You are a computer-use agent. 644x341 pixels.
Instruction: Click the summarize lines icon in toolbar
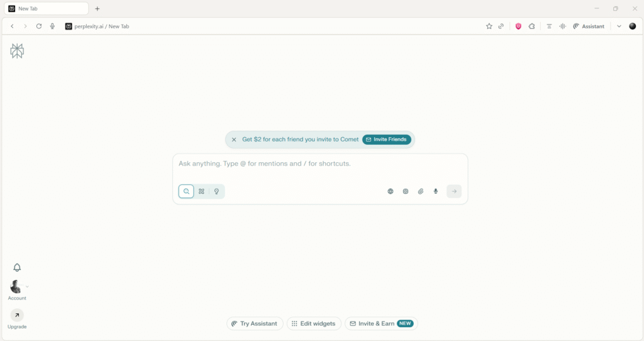[549, 26]
